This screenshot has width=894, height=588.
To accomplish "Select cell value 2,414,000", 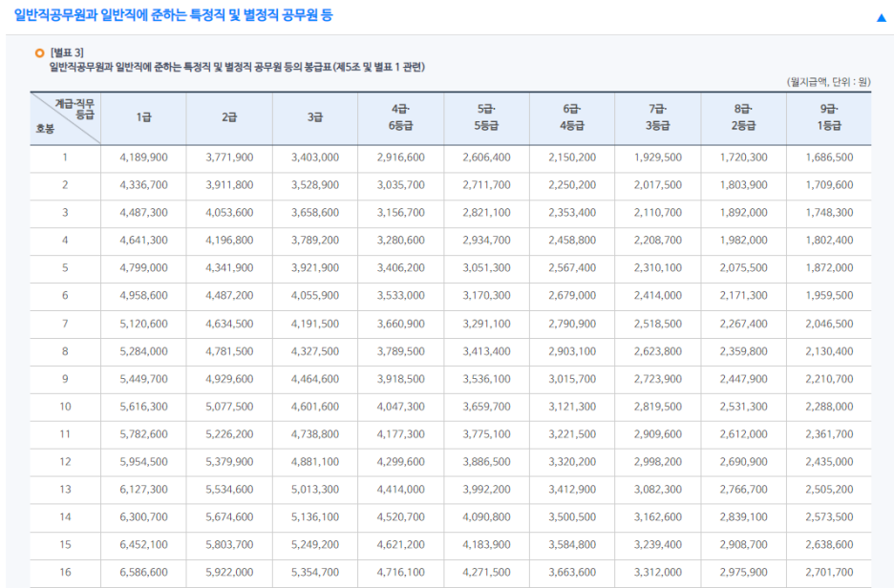I will click(658, 296).
